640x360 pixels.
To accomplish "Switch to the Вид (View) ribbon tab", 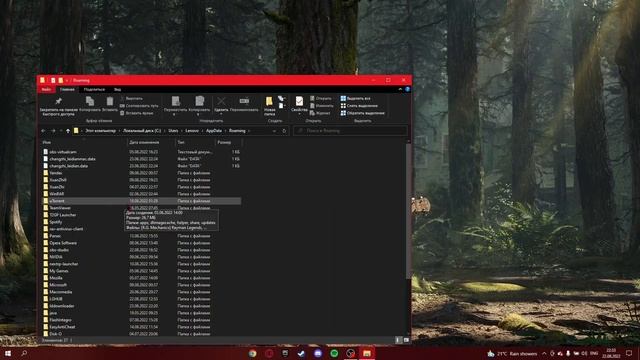I will point(118,89).
